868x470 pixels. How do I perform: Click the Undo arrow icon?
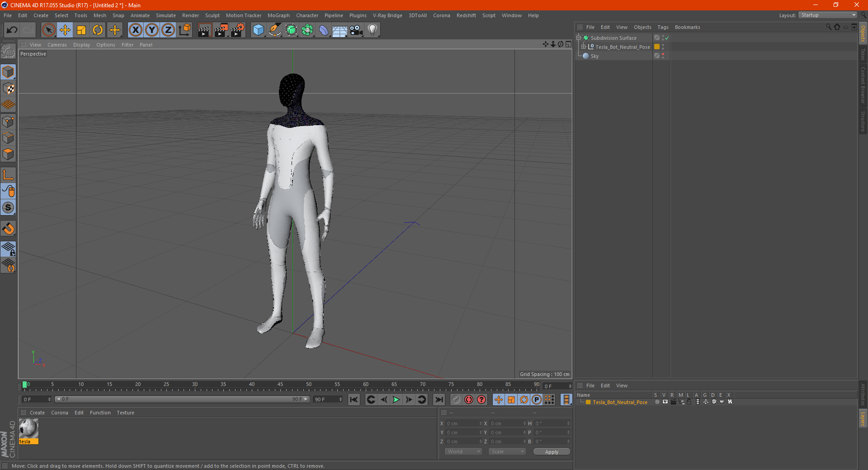point(12,30)
